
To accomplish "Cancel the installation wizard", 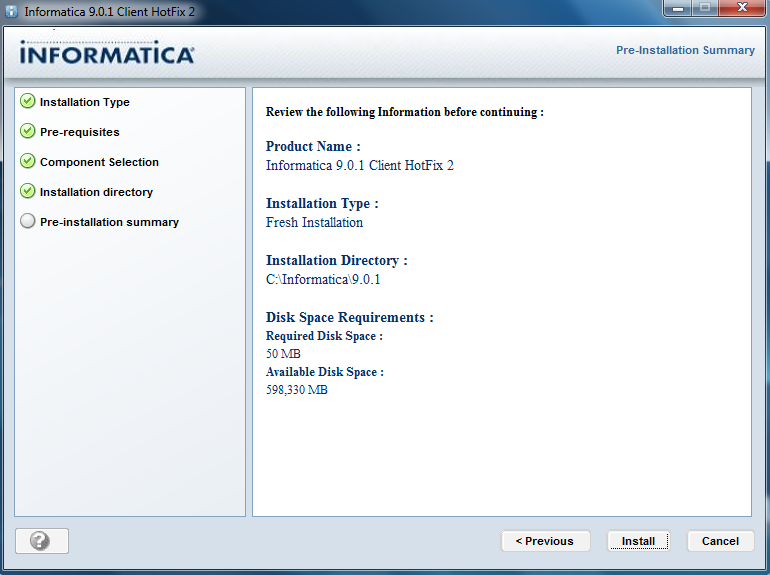I will pyautogui.click(x=720, y=541).
